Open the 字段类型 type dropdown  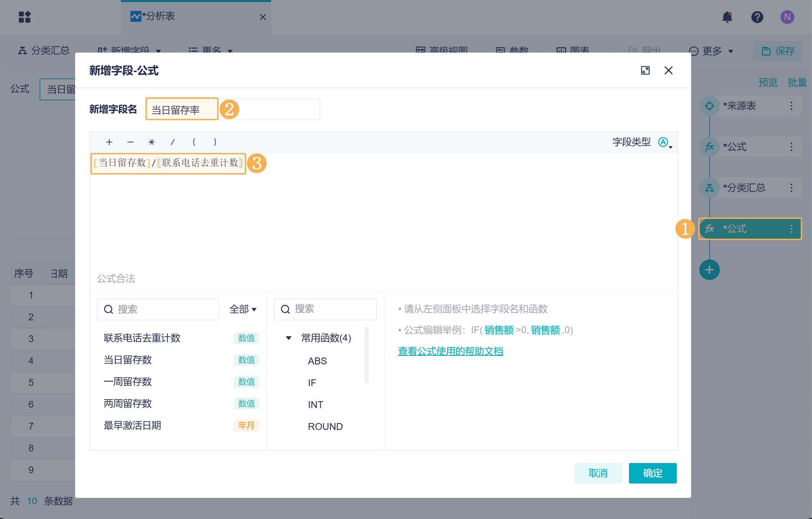(x=665, y=142)
